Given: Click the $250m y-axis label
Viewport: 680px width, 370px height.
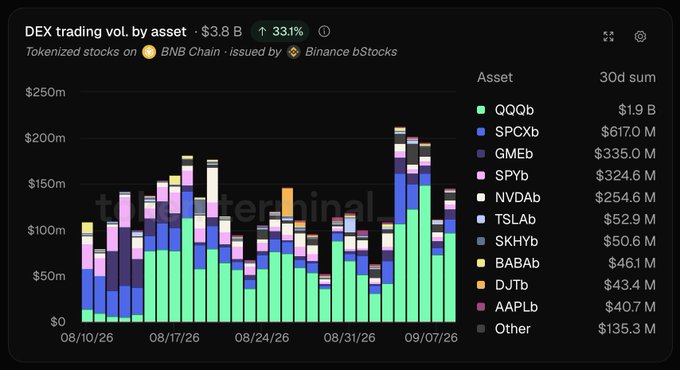Looking at the screenshot, I should (x=46, y=92).
